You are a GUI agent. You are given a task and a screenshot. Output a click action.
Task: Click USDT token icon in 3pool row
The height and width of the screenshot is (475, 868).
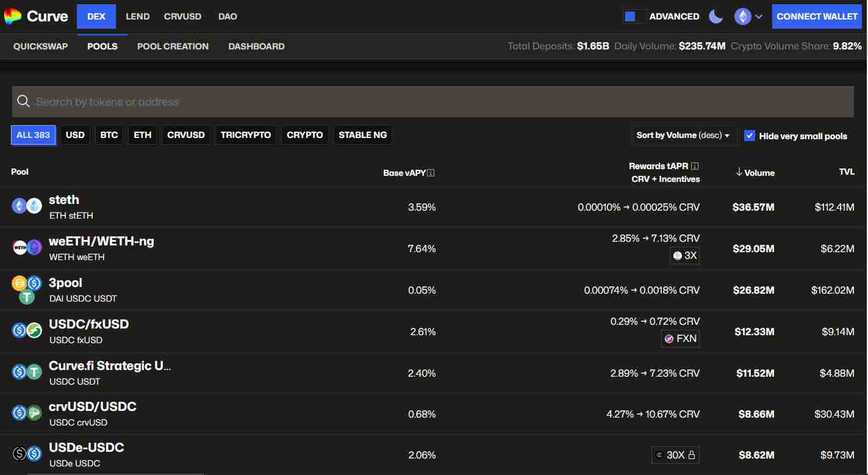[x=27, y=296]
